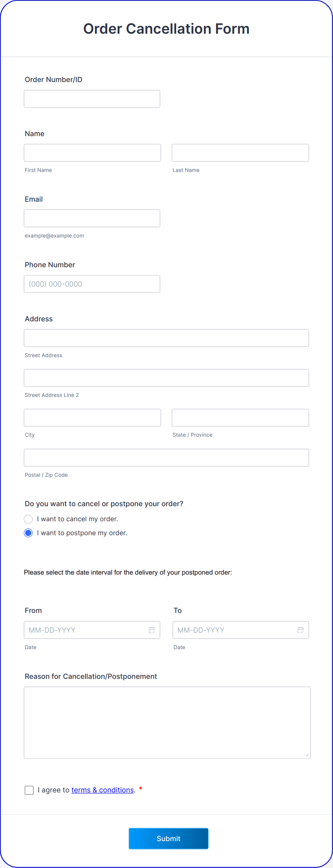This screenshot has height=868, width=333.
Task: Focus the First Name field
Action: tap(92, 153)
